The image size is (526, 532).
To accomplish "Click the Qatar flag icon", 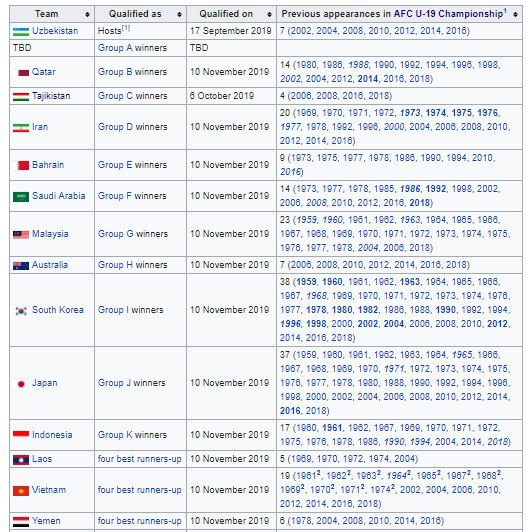I will [21, 73].
